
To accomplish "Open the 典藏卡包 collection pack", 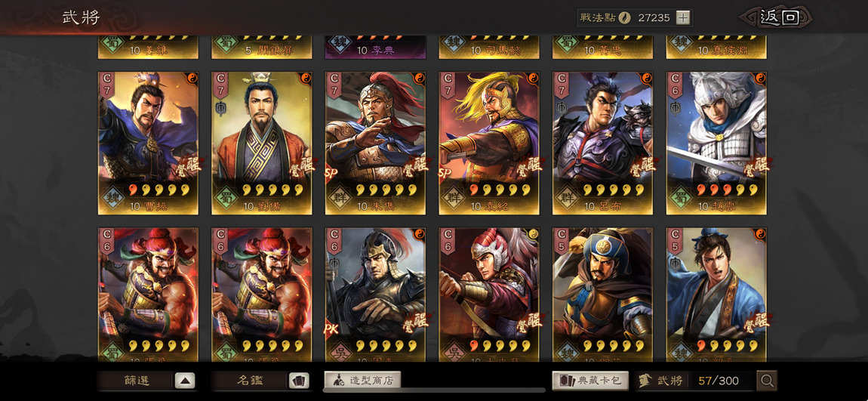I will click(590, 381).
